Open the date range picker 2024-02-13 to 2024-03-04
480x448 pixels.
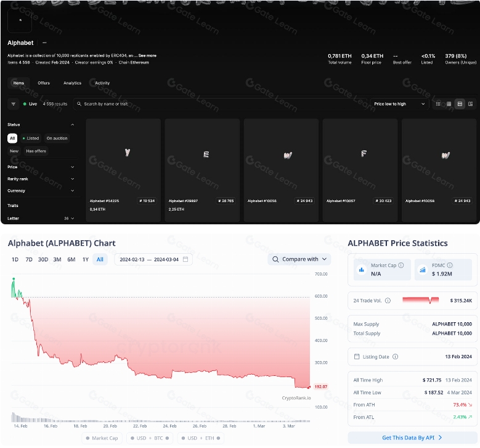[x=153, y=259]
